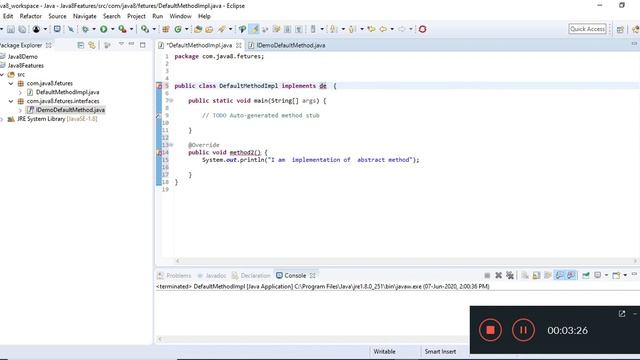
Task: Open the Window menu
Action: click(180, 16)
